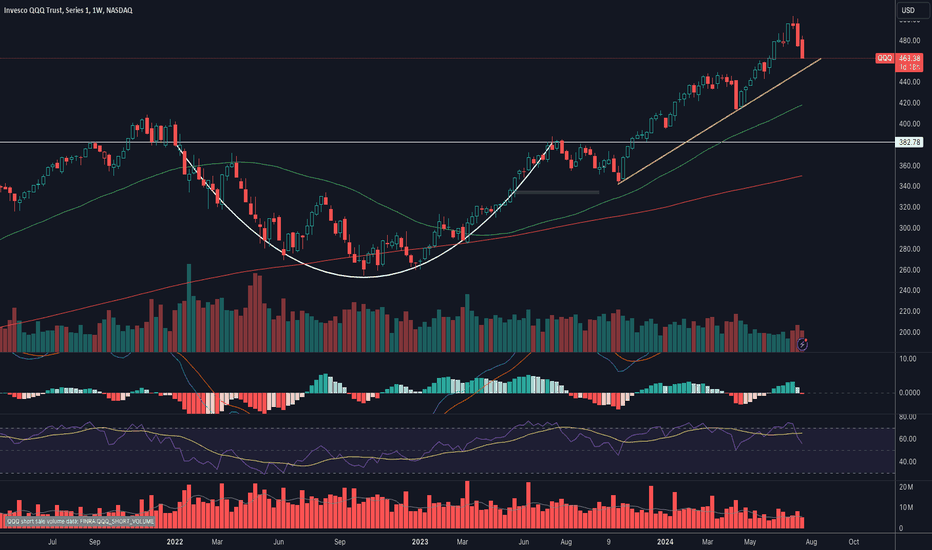
Task: Click the 200.00 price axis label
Action: click(x=909, y=332)
